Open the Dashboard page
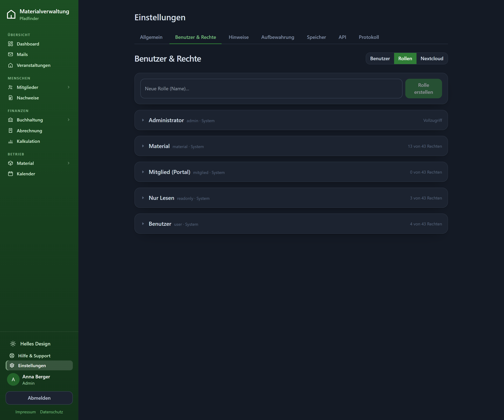Image resolution: width=504 pixels, height=420 pixels. click(x=39, y=44)
